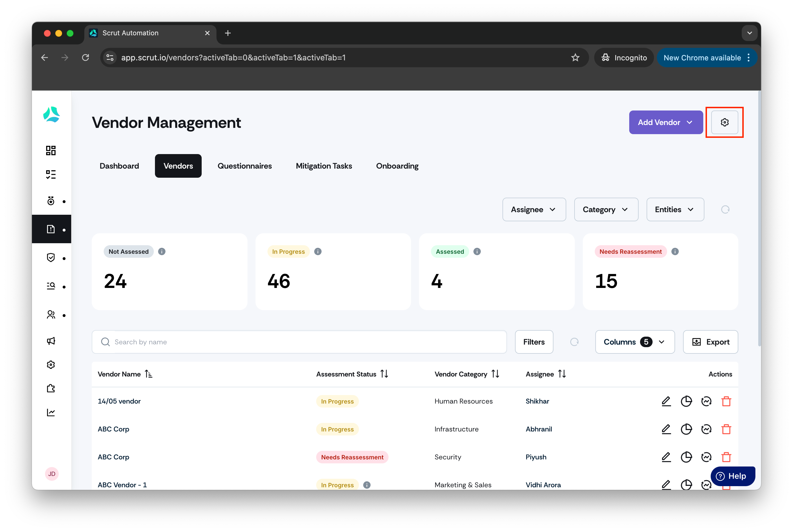Viewport: 793px width, 532px height.
Task: Switch to the Mitigation Tasks tab
Action: pyautogui.click(x=324, y=165)
